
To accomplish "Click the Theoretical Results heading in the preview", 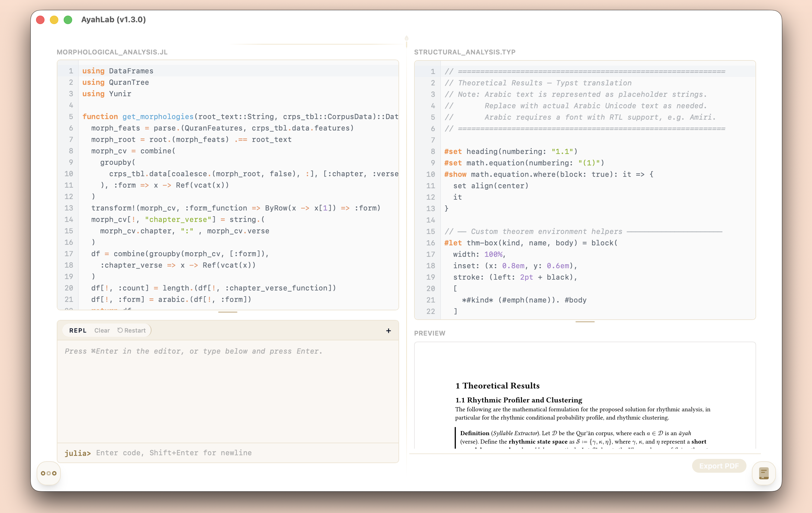I will coord(497,386).
